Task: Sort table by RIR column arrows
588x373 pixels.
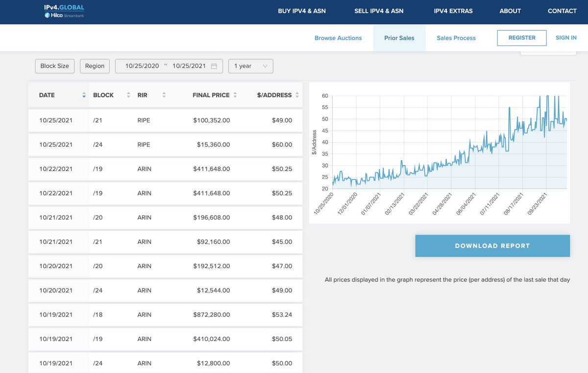Action: 164,95
